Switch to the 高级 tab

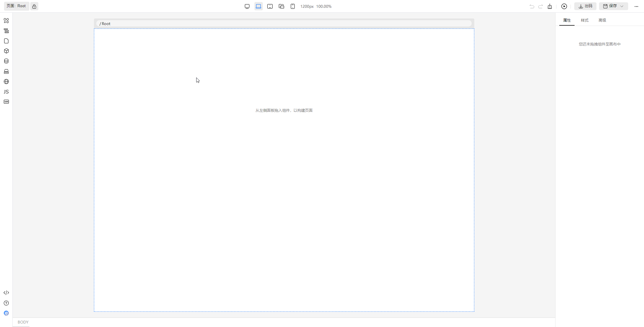coord(602,20)
